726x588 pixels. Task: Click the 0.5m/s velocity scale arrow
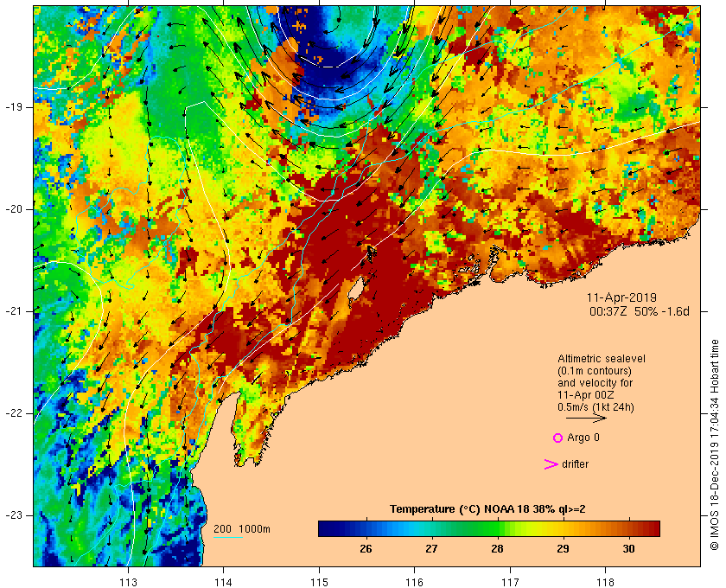(x=586, y=418)
